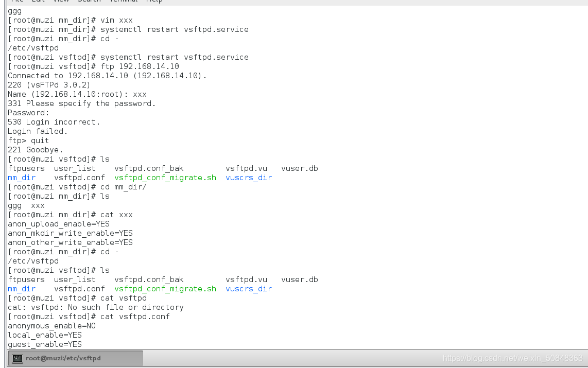Click the 'Password:' prompt line
This screenshot has height=368, width=588.
click(28, 113)
